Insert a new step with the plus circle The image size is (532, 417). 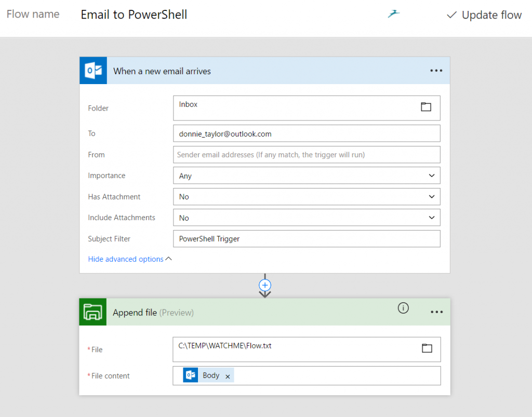(265, 285)
